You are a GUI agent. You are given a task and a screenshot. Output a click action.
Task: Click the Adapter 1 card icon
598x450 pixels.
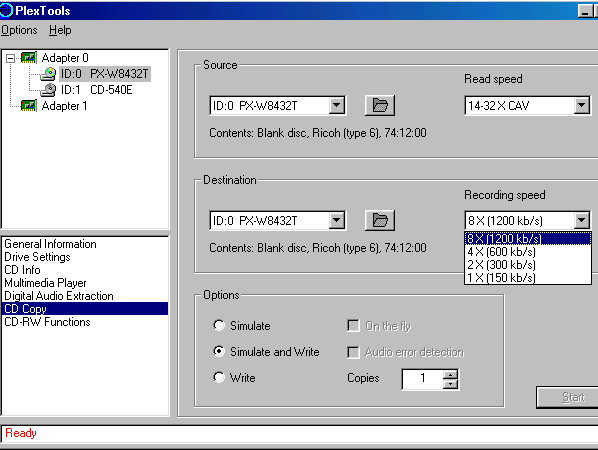[x=29, y=105]
